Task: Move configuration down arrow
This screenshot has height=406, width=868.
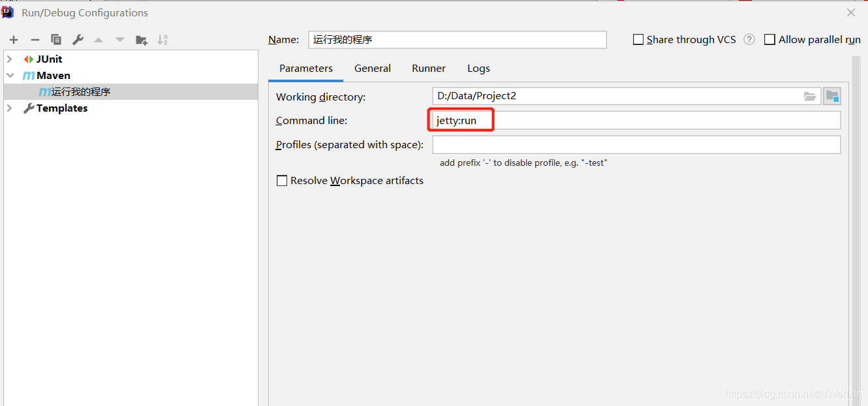Action: click(x=120, y=40)
